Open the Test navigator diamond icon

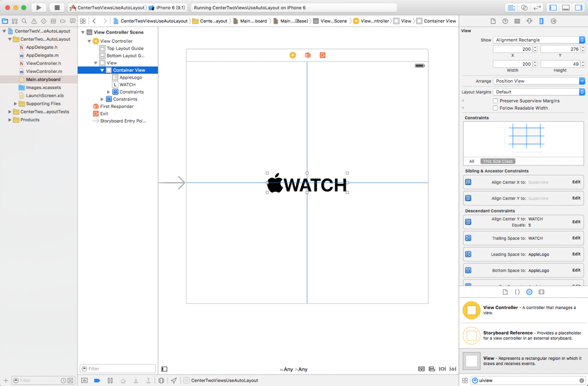pos(44,21)
